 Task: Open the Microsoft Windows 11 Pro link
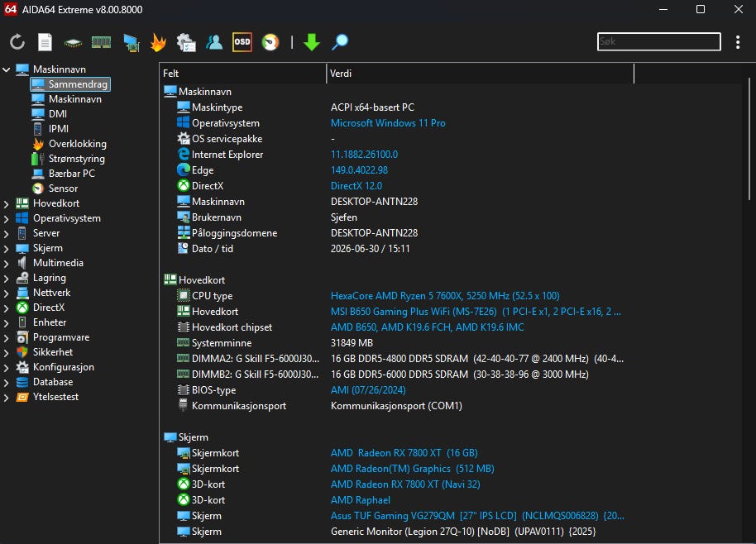click(x=388, y=123)
